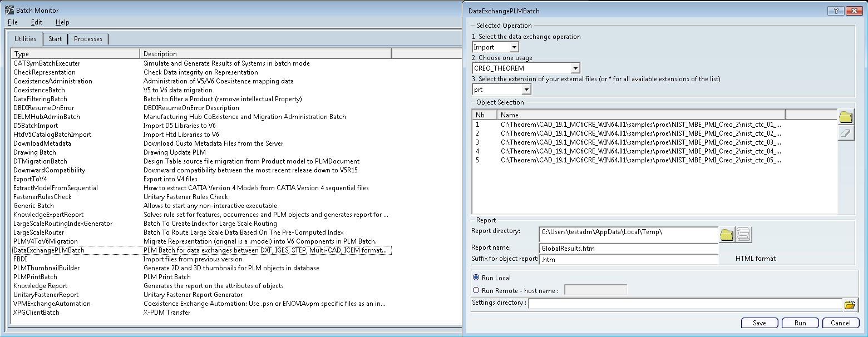This screenshot has height=337, width=868.
Task: Select the XPGClientBatch utility
Action: tap(36, 313)
